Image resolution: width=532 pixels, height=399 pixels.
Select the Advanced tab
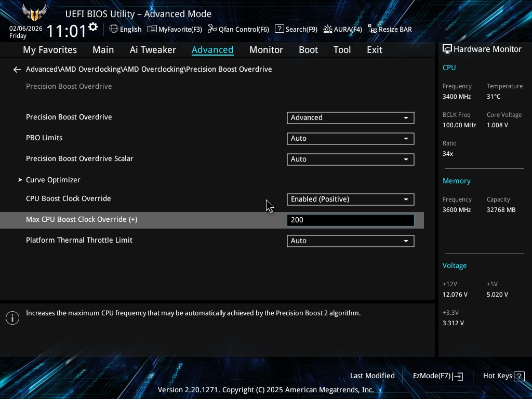[x=212, y=50]
